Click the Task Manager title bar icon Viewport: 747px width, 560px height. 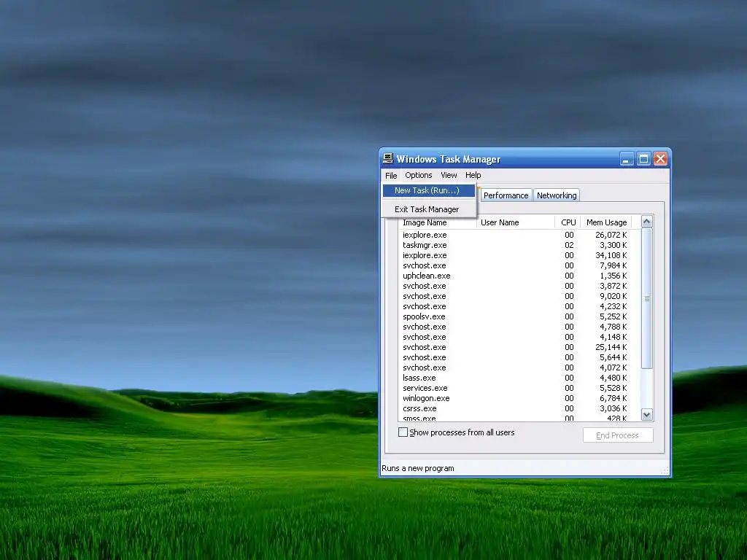388,158
